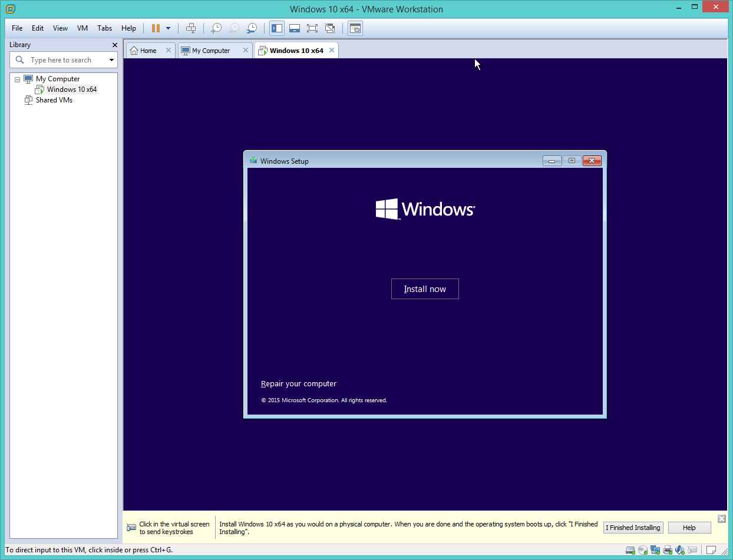This screenshot has height=560, width=733.
Task: Open the power options dropdown arrow
Action: click(x=169, y=28)
